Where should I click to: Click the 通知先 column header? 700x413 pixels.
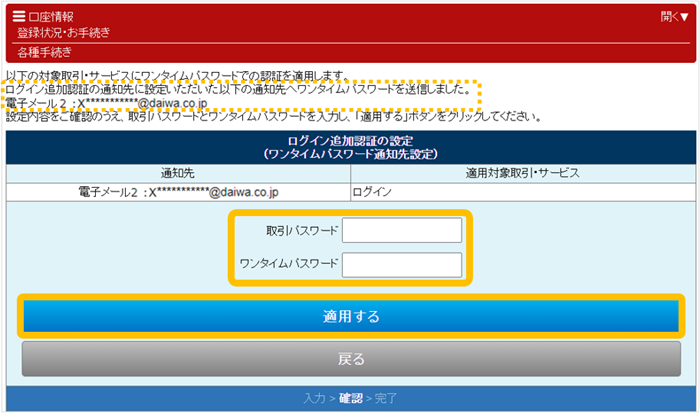click(178, 173)
